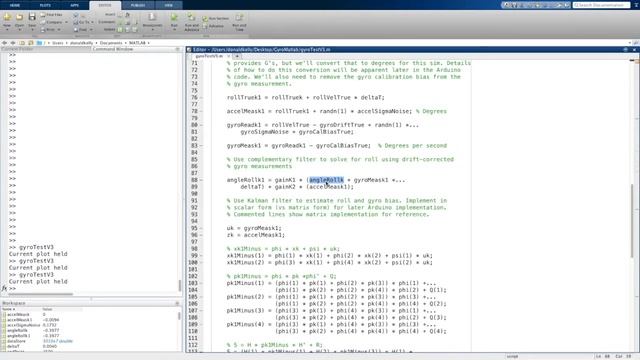Open the address bar path dropdown
The height and width of the screenshot is (360, 640).
(630, 43)
